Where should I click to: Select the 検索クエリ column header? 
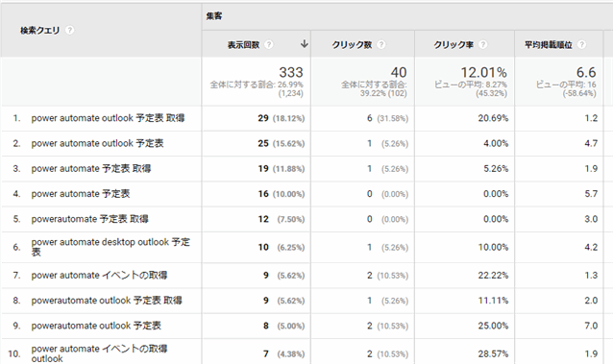click(x=40, y=30)
